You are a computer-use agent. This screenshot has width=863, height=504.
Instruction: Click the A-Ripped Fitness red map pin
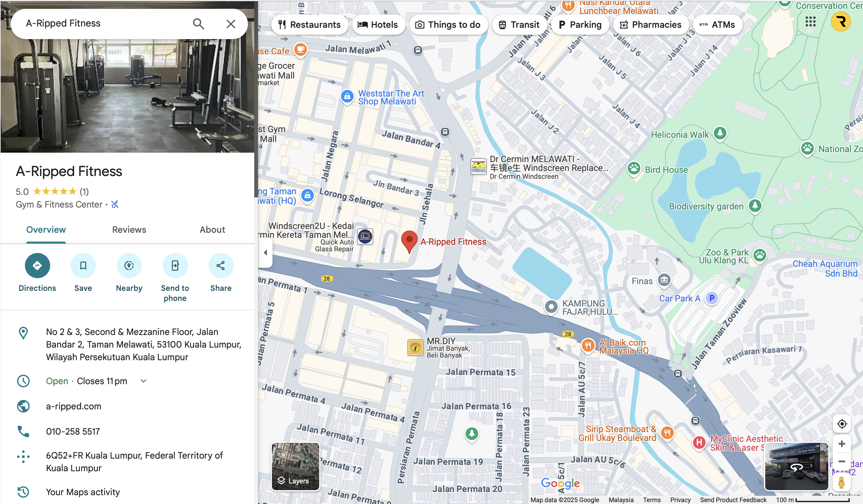(409, 242)
